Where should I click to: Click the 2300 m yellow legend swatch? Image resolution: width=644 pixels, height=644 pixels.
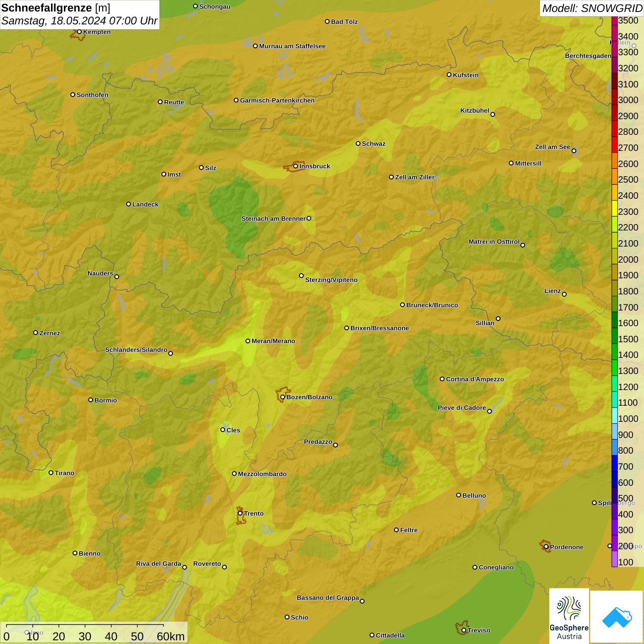(615, 208)
